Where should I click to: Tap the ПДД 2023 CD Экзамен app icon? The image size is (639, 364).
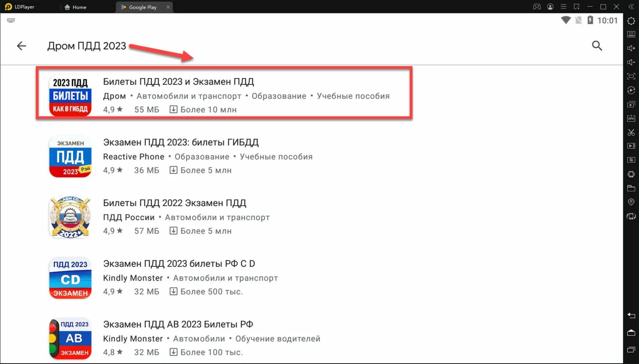point(70,278)
